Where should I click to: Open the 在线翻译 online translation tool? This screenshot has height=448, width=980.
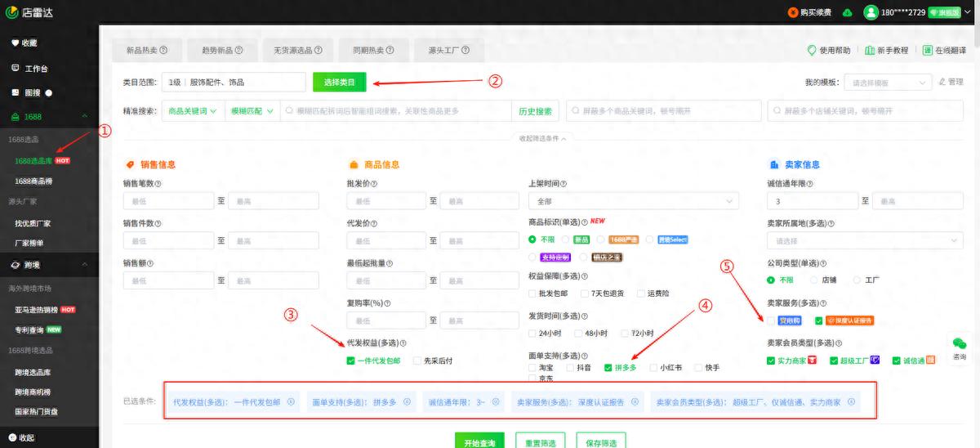point(944,51)
